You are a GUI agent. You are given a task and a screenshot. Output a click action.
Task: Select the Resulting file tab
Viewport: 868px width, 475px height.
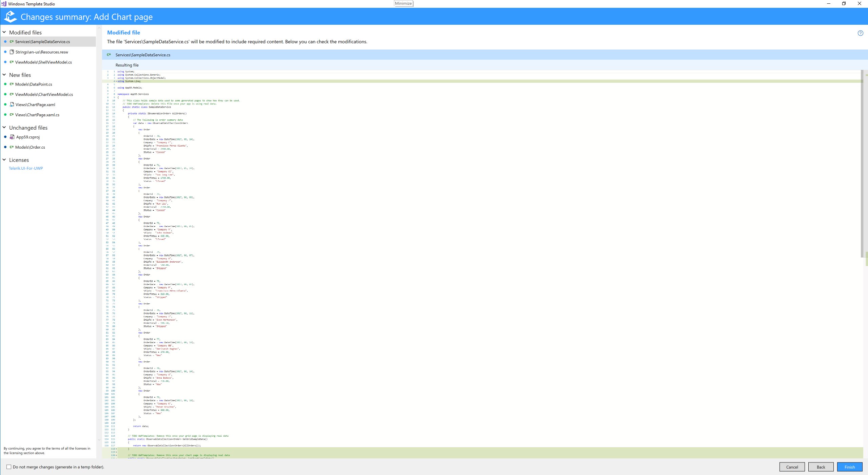click(x=127, y=65)
